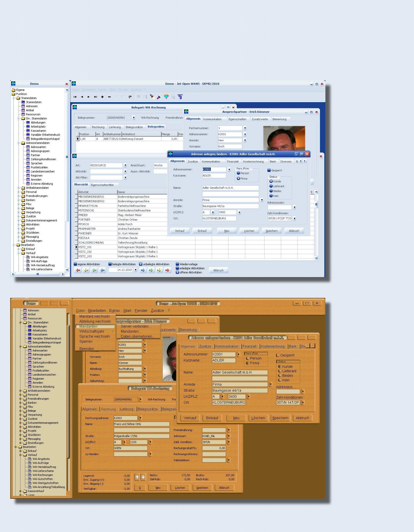
Task: Select the 'Sprache wechseln' menu entry
Action: pos(94,336)
